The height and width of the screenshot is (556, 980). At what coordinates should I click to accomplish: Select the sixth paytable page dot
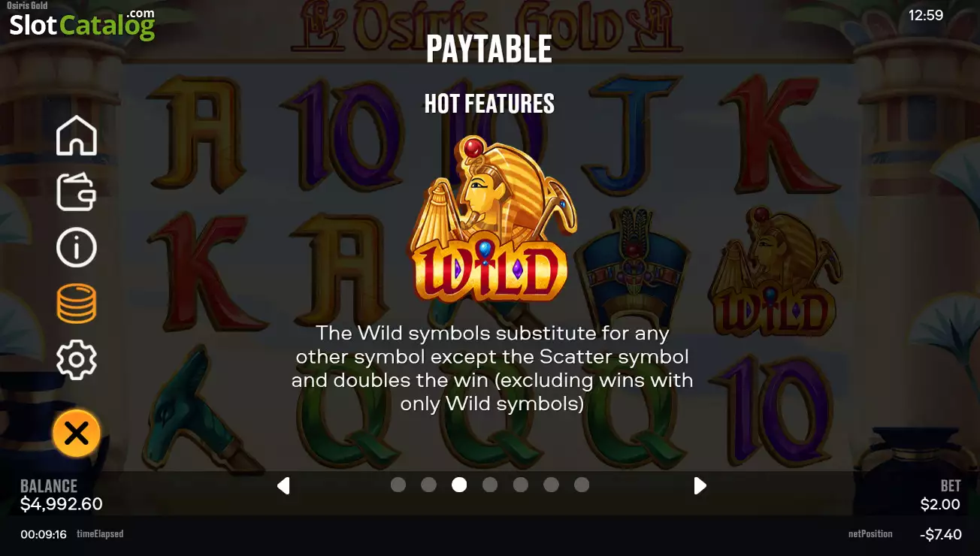(x=551, y=485)
